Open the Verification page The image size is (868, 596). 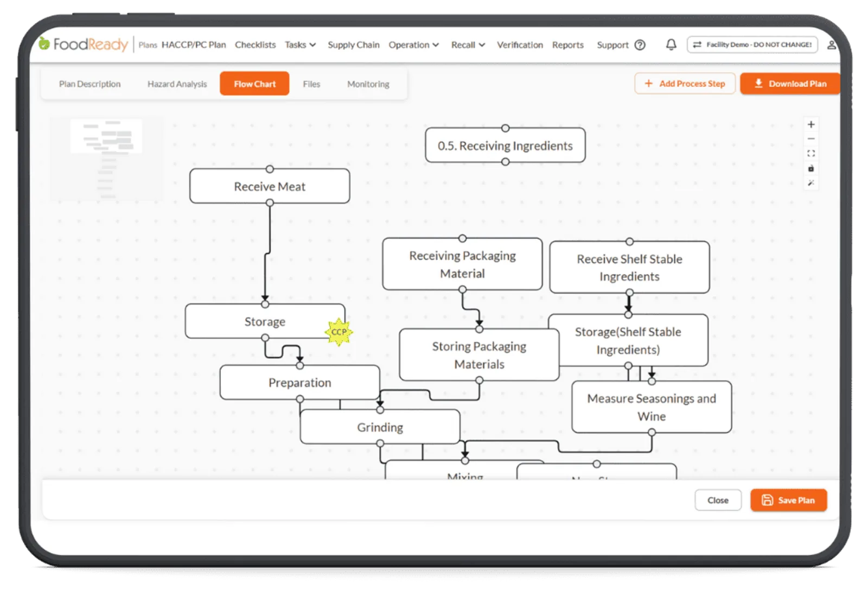click(x=520, y=45)
